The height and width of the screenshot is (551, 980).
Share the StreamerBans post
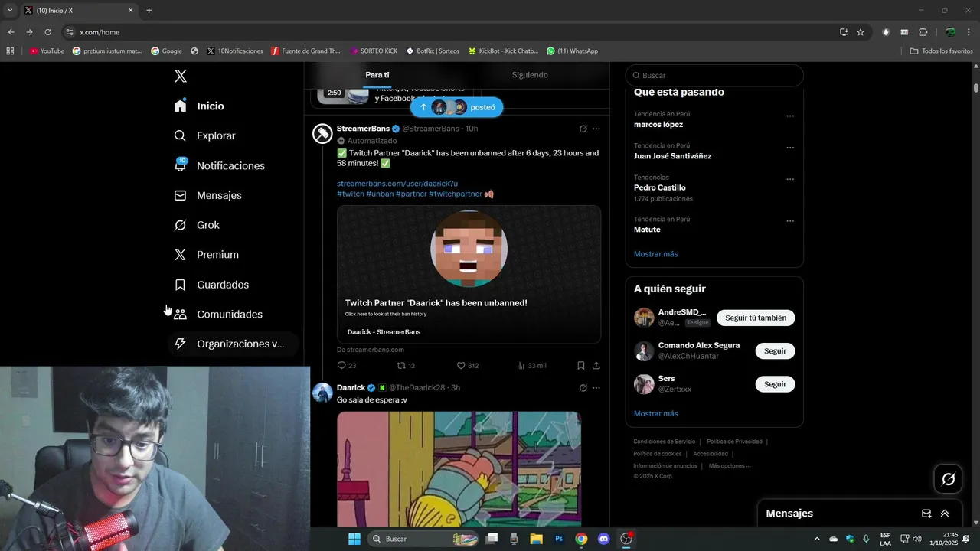[596, 366]
